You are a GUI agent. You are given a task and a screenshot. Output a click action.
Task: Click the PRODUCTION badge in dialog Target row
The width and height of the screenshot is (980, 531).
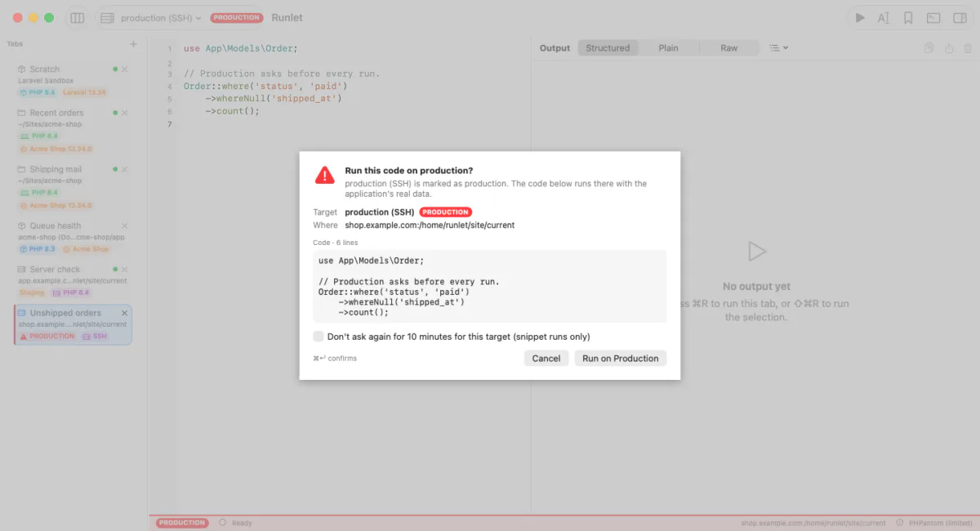(446, 212)
